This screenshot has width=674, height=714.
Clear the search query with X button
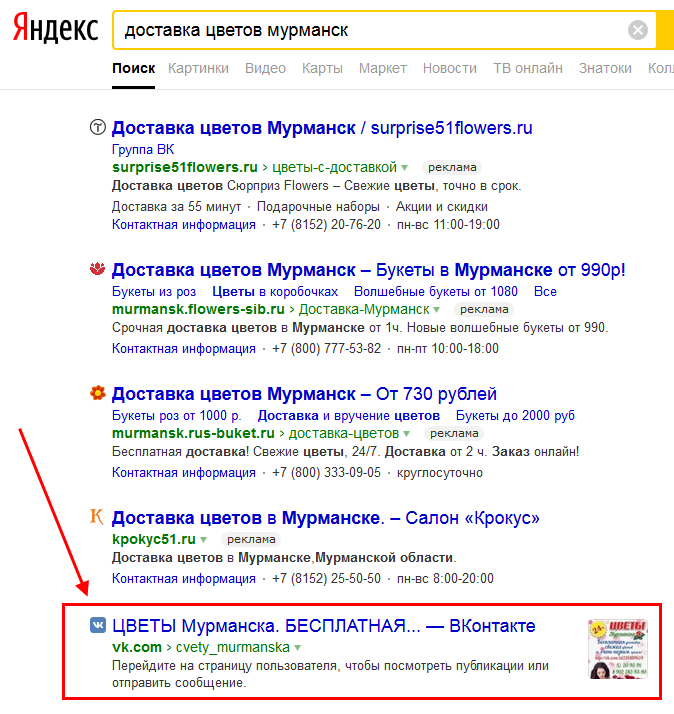[638, 31]
